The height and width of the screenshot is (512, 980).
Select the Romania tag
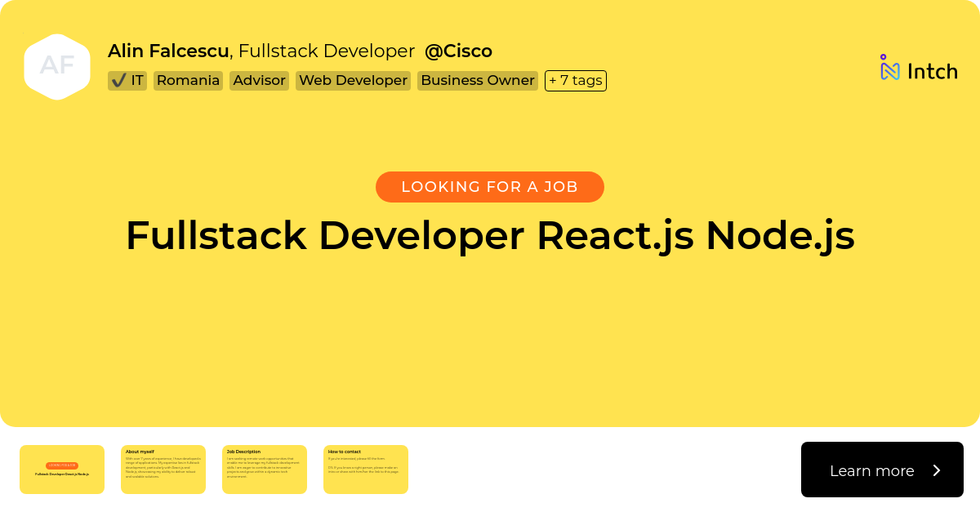click(188, 80)
